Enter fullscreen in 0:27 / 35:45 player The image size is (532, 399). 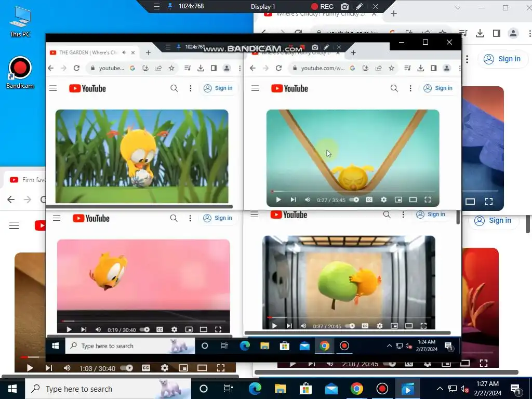pos(428,200)
